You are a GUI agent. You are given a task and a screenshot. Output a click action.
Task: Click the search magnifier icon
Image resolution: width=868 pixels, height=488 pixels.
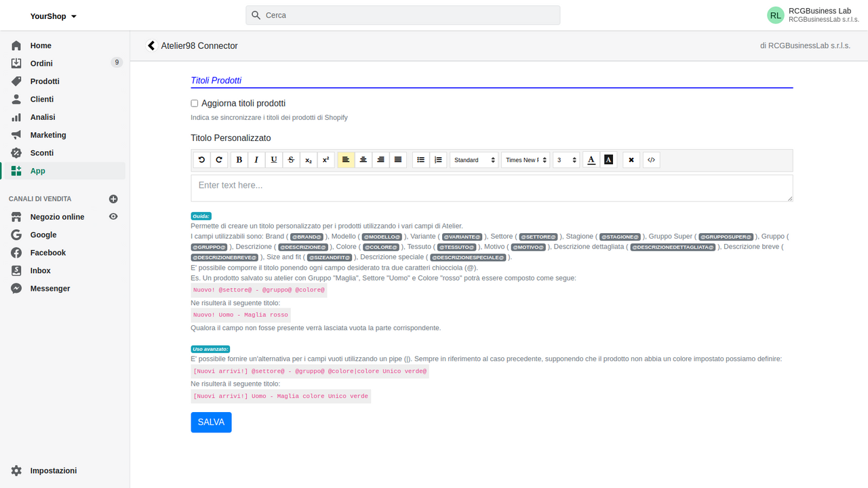tap(256, 15)
